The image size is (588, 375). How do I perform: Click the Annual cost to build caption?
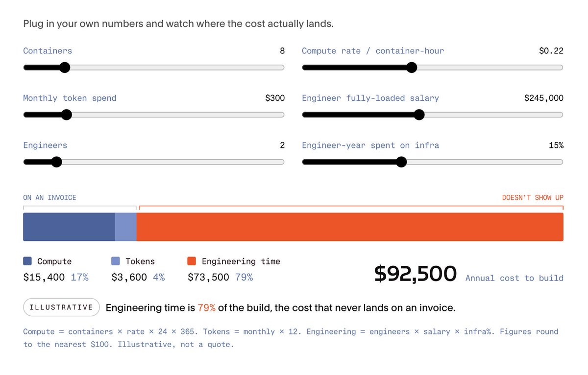click(514, 278)
